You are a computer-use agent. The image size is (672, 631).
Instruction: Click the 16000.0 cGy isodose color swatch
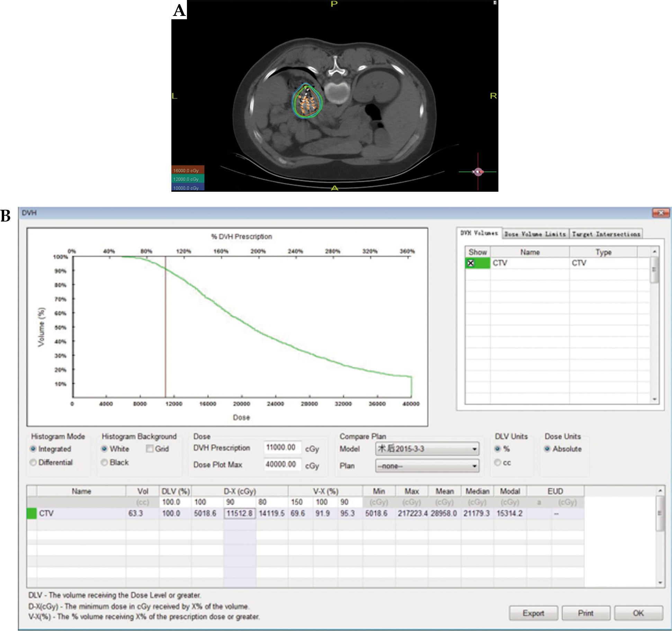[x=188, y=170]
